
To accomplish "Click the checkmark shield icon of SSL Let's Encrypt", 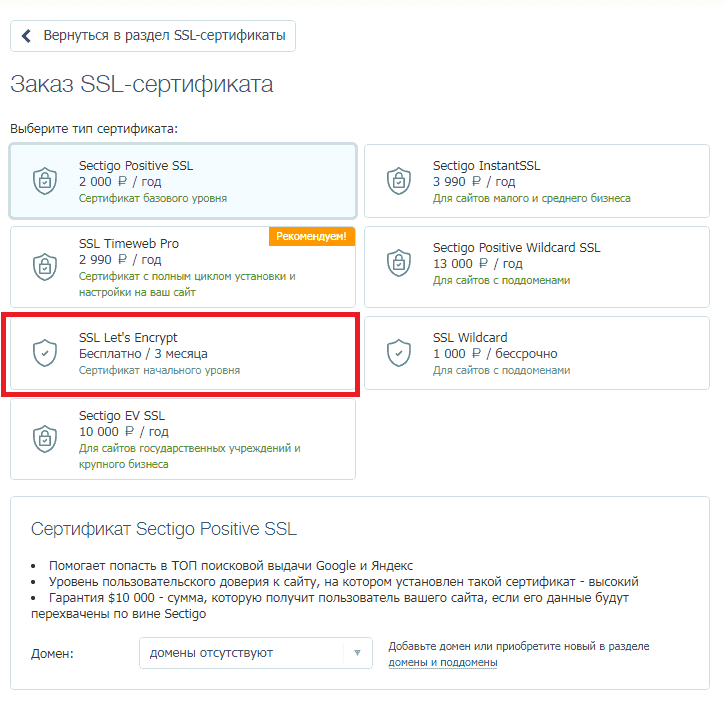I will (x=45, y=353).
